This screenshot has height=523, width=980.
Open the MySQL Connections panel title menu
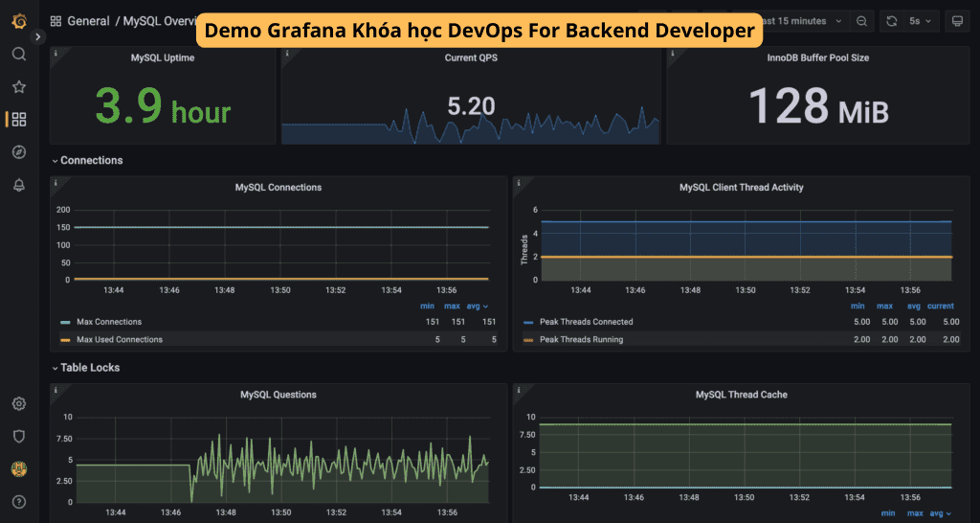coord(278,187)
